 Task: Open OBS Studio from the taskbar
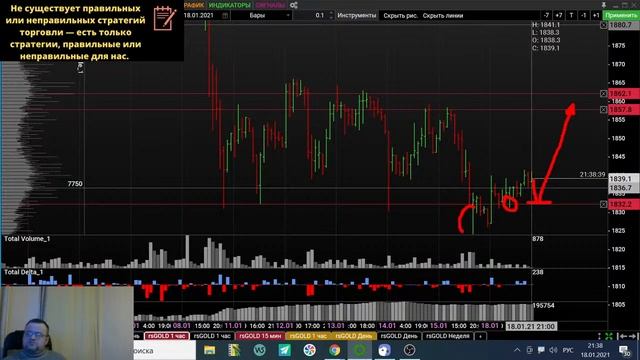(x=409, y=350)
